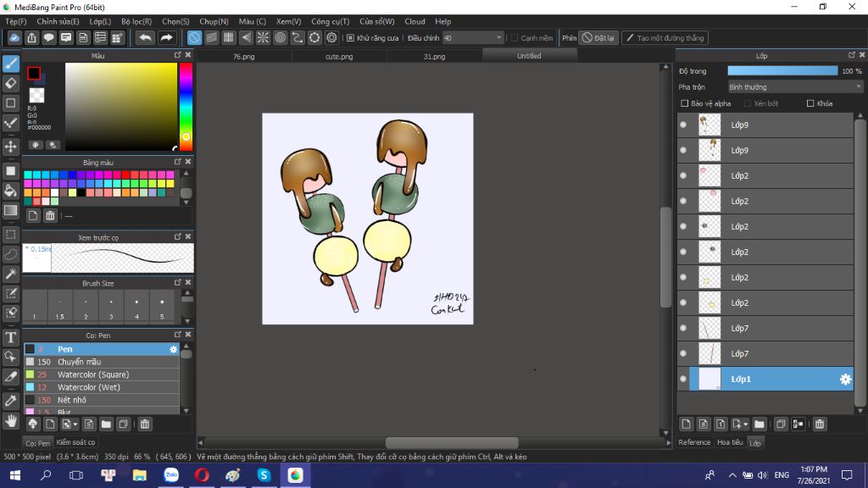Viewport: 868px width, 488px height.
Task: Open the Điều chỉnh value dropdown
Action: coord(498,38)
